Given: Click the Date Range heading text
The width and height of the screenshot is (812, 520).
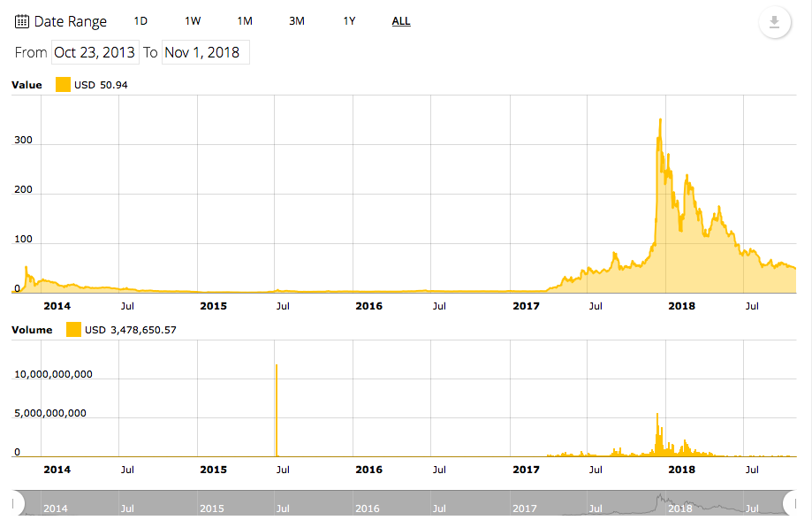Looking at the screenshot, I should point(70,22).
